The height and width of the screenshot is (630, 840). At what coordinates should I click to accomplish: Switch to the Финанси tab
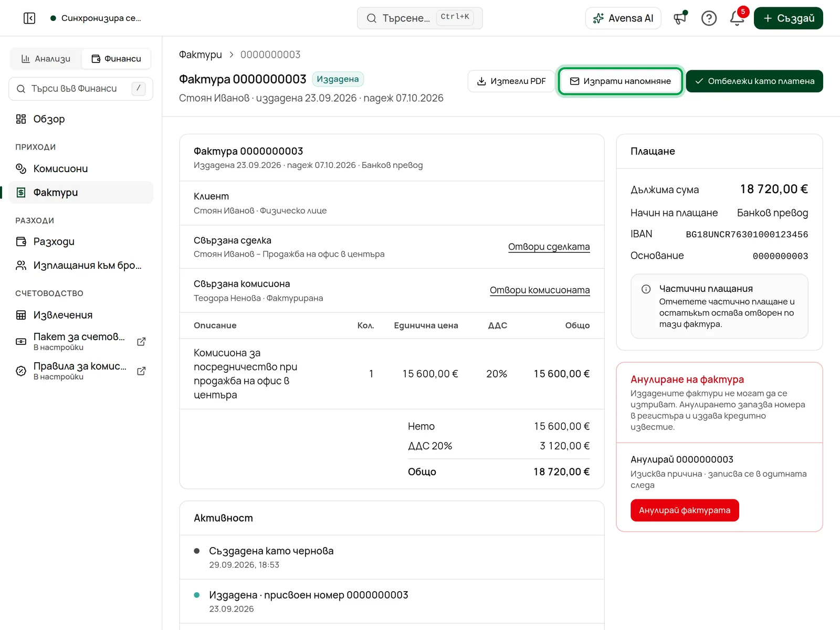pyautogui.click(x=116, y=59)
